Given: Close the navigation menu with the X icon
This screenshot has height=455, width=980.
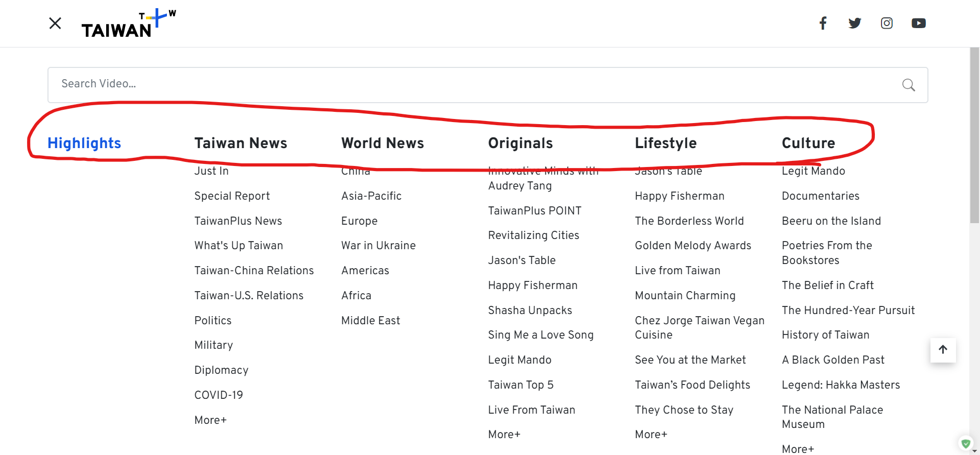Looking at the screenshot, I should (55, 23).
